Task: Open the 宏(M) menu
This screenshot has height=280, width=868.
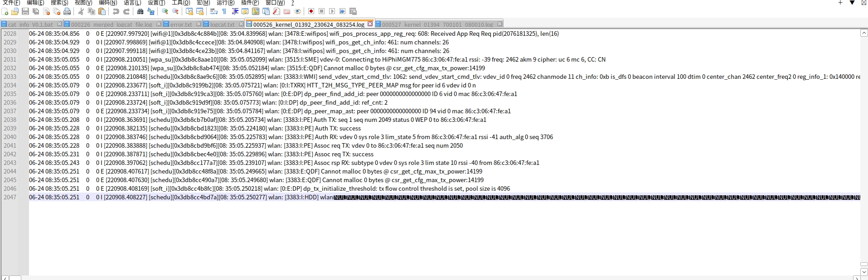Action: click(203, 3)
